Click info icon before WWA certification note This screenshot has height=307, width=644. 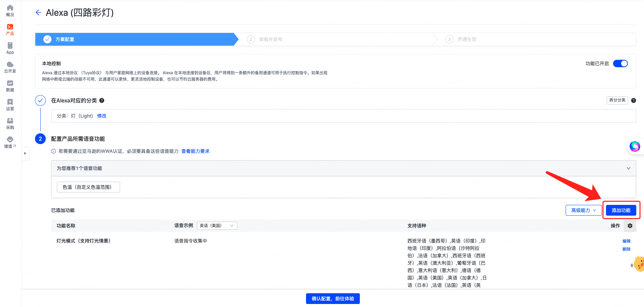53,151
